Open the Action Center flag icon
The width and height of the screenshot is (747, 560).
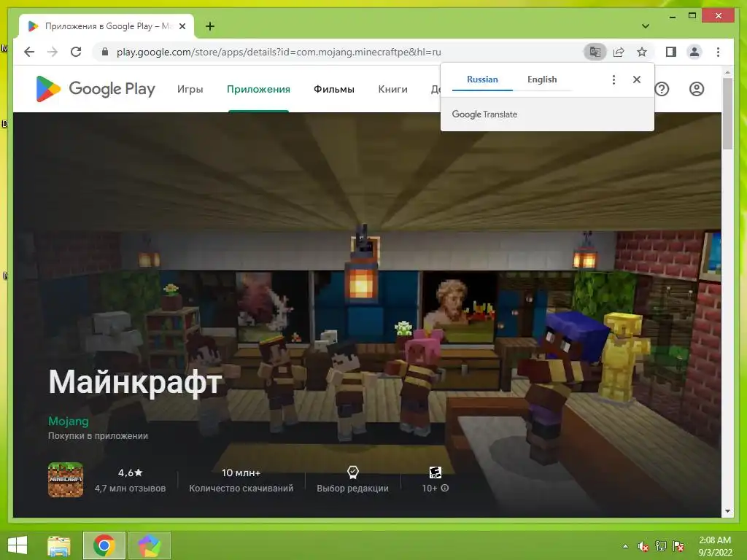pos(678,546)
